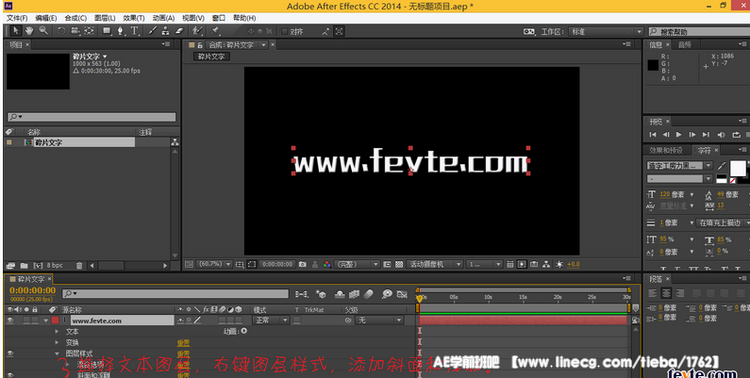750x378 pixels.
Task: Select the Pen tool
Action: pyautogui.click(x=121, y=31)
